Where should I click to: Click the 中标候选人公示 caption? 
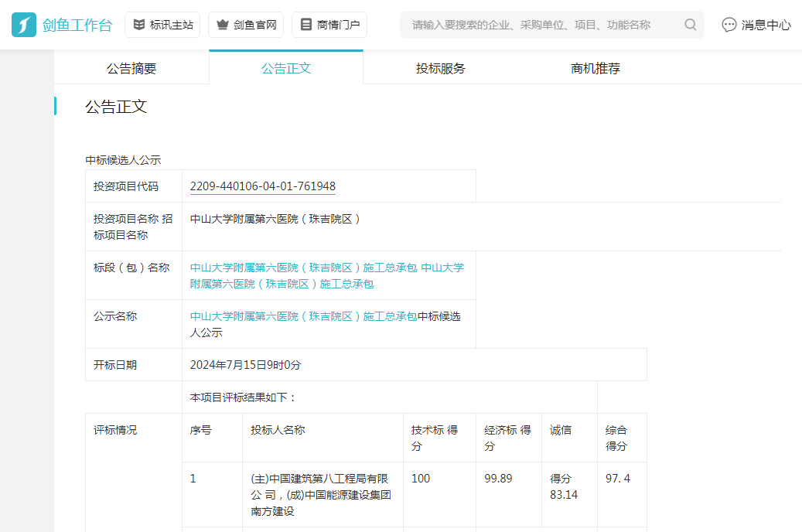[123, 160]
